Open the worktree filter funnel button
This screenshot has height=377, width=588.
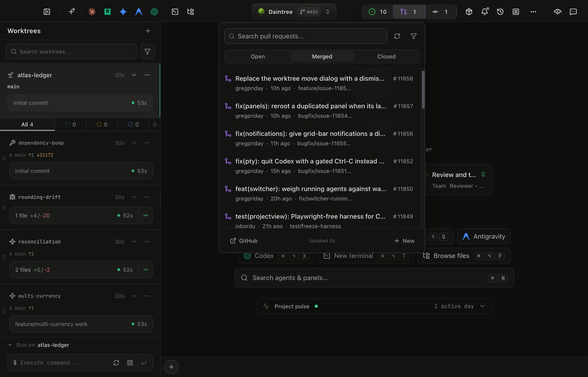[147, 51]
